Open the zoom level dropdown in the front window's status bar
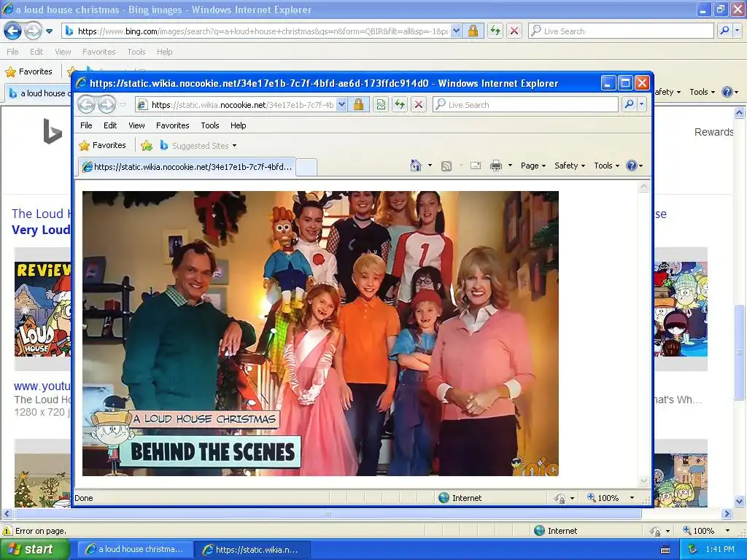 pyautogui.click(x=632, y=497)
